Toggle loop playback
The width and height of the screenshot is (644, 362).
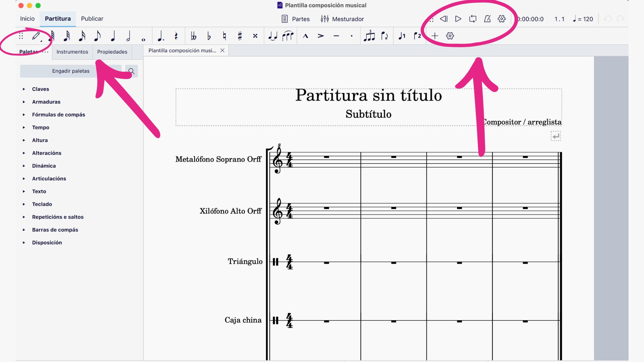(473, 19)
